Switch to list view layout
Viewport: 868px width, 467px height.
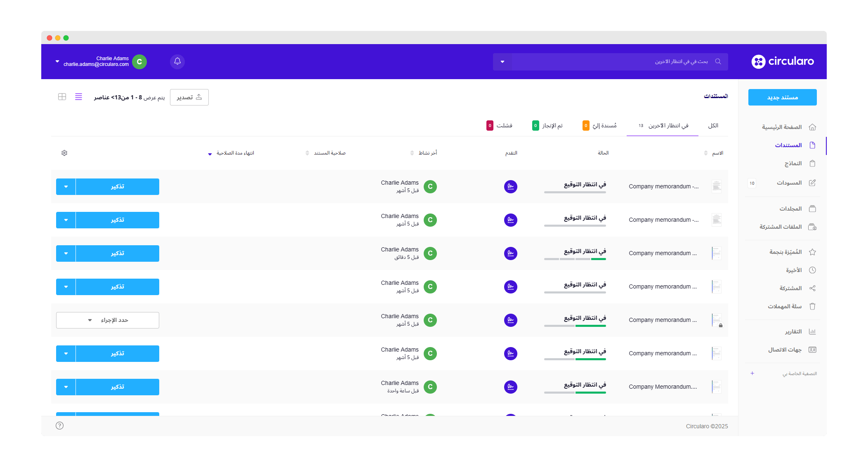(78, 97)
